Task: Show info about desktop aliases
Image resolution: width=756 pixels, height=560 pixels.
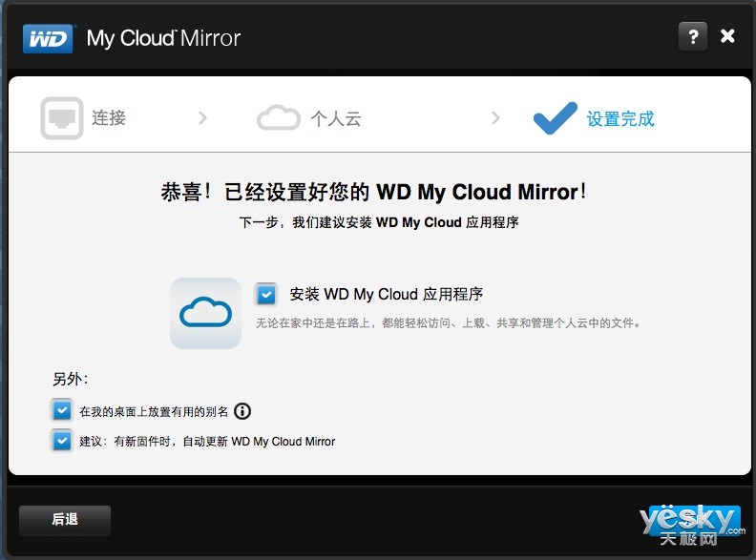Action: point(242,411)
